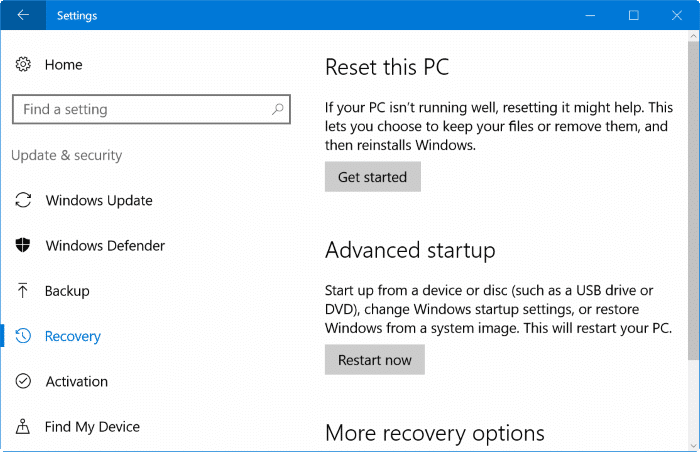Click the back arrow in title bar
Screen dimensions: 700x452
pos(23,15)
